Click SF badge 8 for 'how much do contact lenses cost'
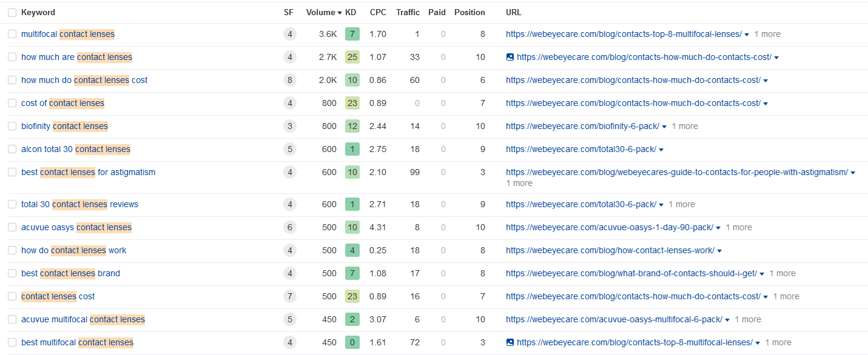 (290, 80)
